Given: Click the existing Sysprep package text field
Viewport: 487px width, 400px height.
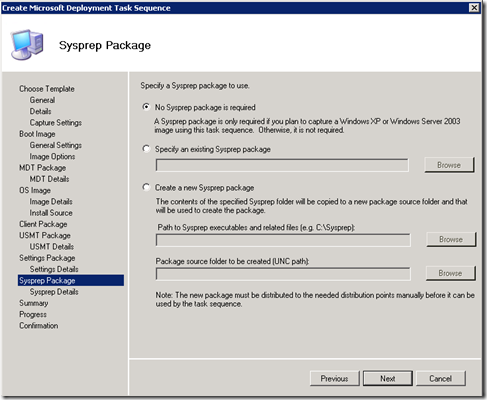Looking at the screenshot, I should point(282,165).
